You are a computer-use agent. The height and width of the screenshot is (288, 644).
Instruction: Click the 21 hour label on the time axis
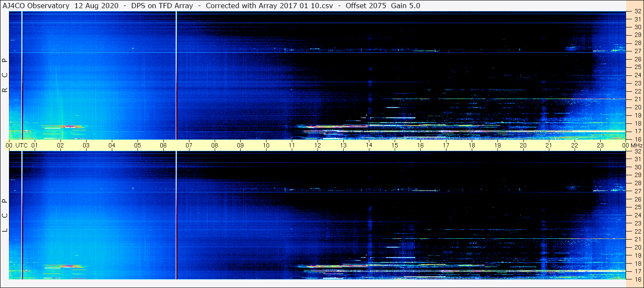549,145
